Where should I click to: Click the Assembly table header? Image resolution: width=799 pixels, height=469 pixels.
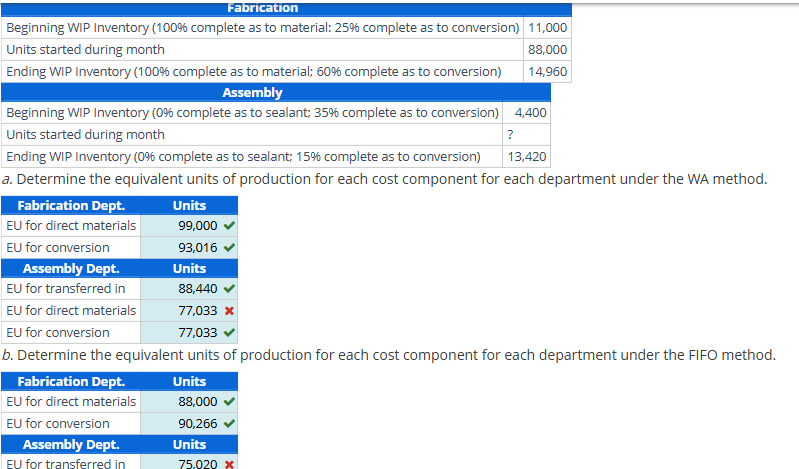tap(276, 92)
